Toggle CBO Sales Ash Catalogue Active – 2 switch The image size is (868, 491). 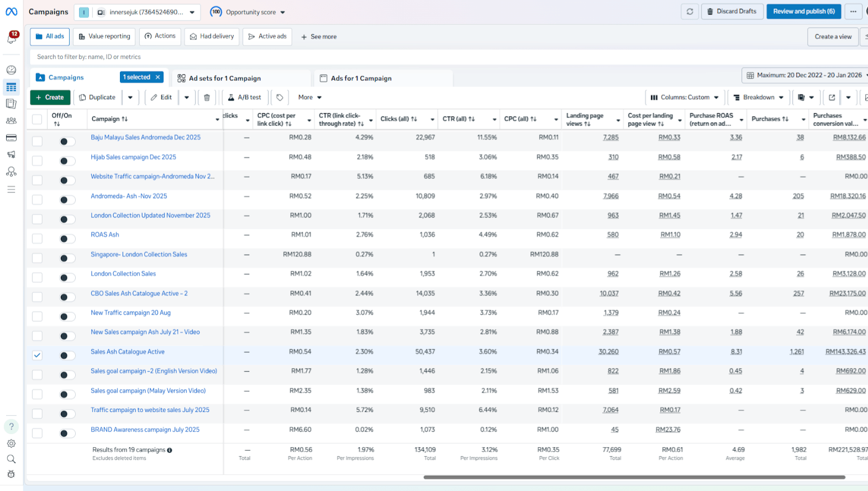pos(67,297)
